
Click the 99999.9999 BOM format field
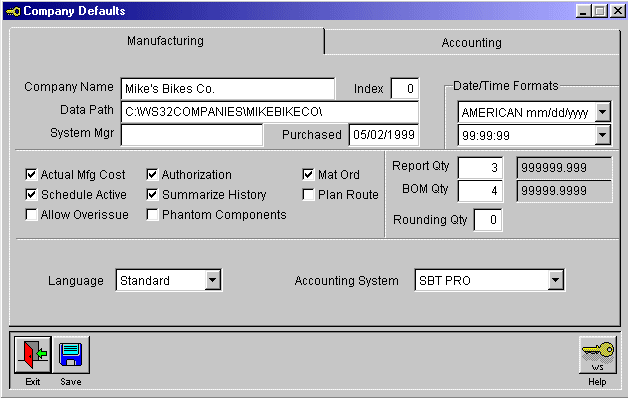click(x=564, y=191)
